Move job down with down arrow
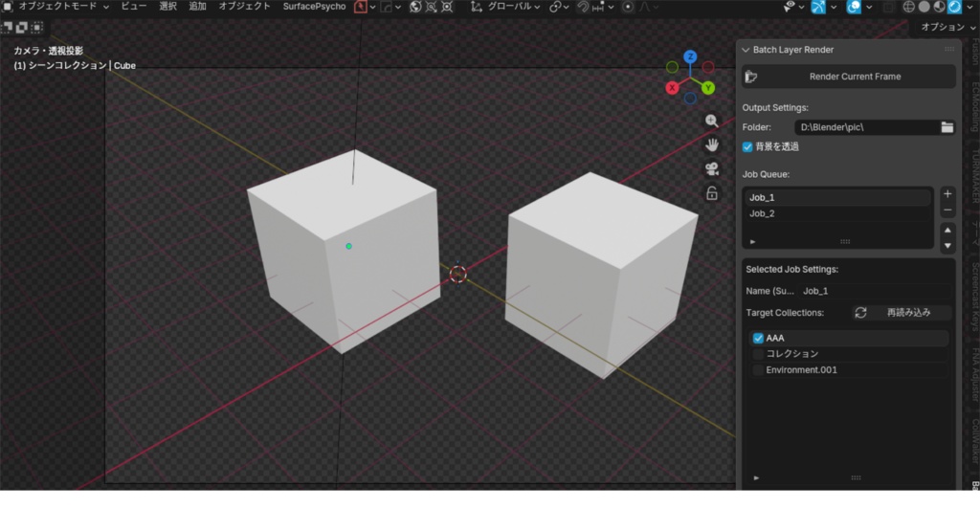Viewport: 980px width, 531px height. coord(947,246)
